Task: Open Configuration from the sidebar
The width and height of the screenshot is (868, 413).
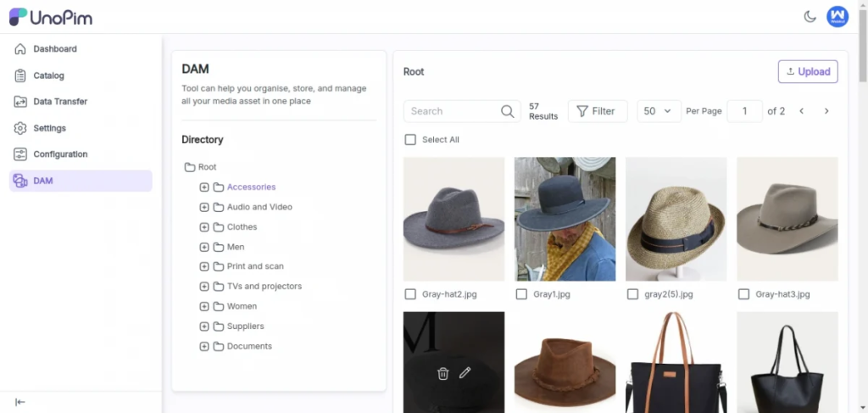Action: [x=81, y=153]
